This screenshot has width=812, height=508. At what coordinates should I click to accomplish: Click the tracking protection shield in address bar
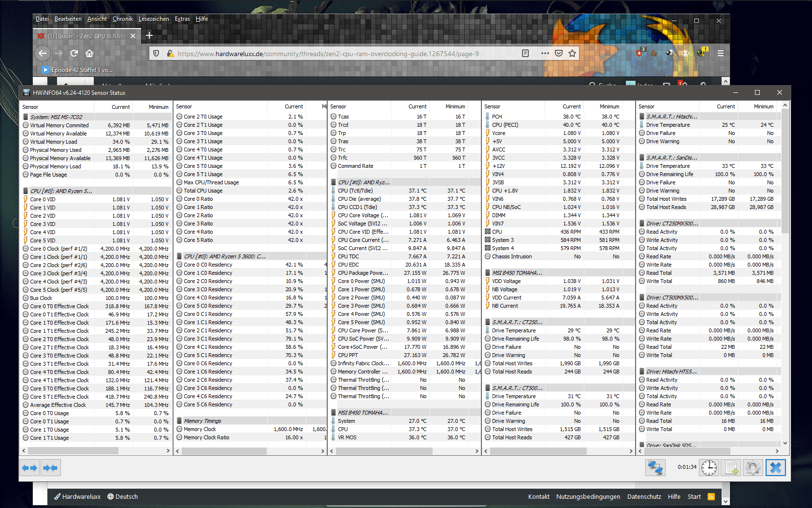tap(156, 53)
